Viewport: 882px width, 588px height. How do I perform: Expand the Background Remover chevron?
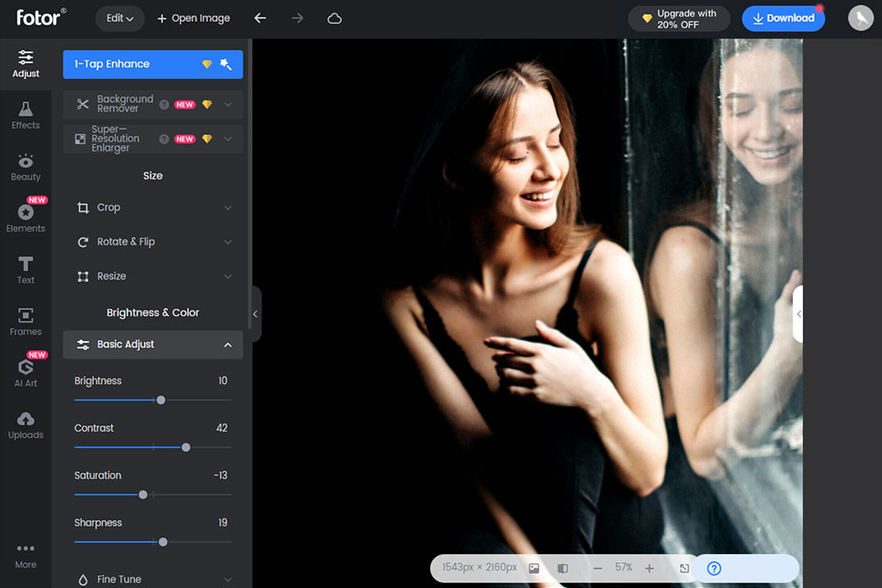click(228, 105)
